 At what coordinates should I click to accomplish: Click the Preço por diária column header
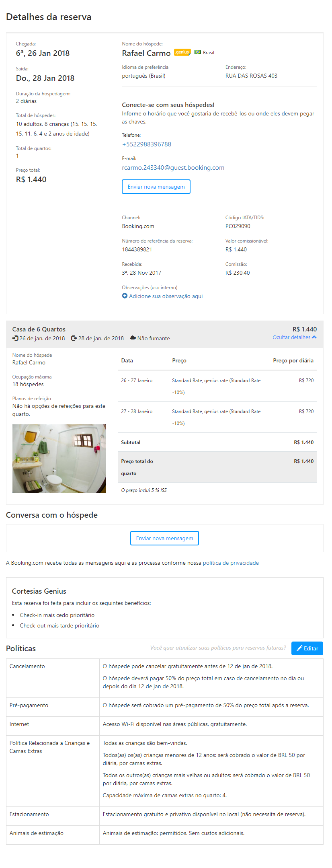(x=293, y=361)
